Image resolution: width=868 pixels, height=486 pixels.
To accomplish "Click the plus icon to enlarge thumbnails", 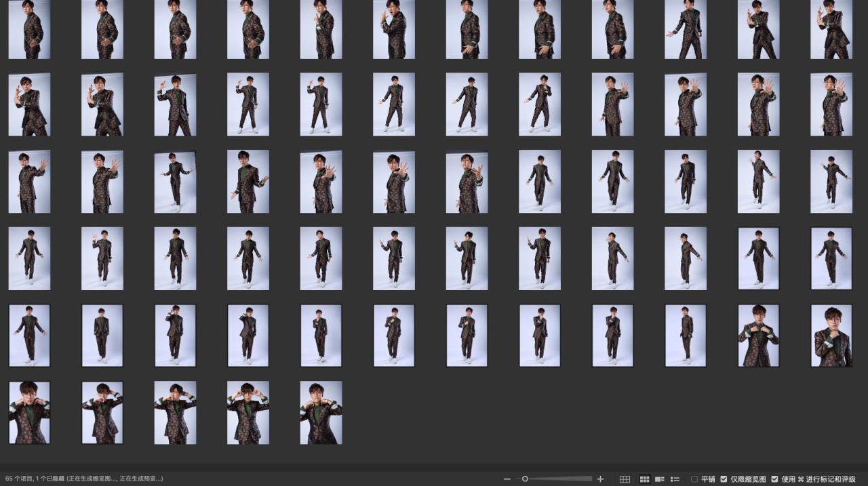I will (600, 479).
